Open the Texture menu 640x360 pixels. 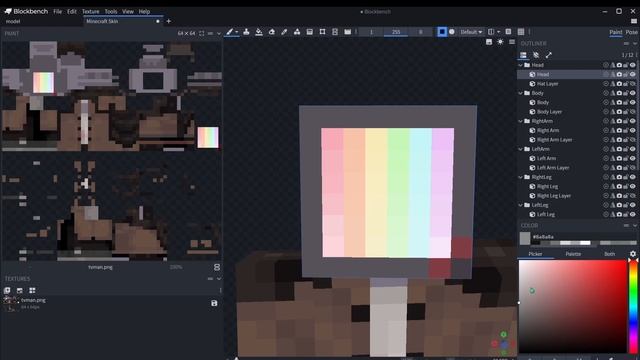[x=91, y=11]
